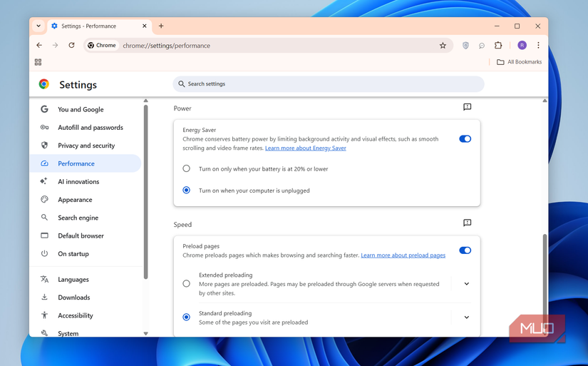Close the Settings - Performance tab
The image size is (588, 366).
click(x=145, y=26)
